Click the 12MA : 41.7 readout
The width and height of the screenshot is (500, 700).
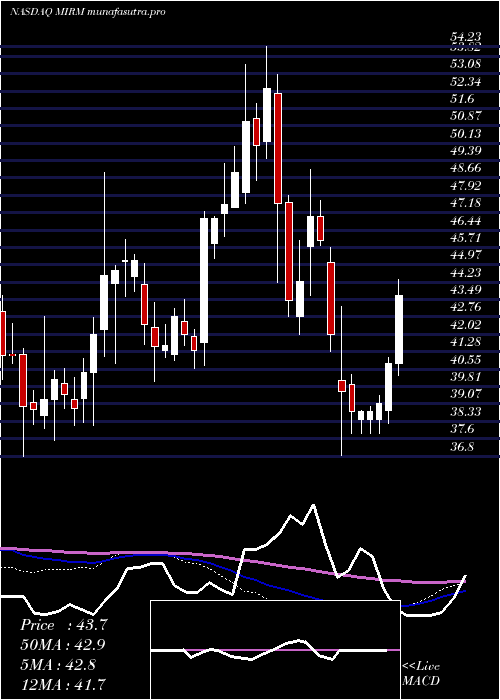pyautogui.click(x=63, y=684)
